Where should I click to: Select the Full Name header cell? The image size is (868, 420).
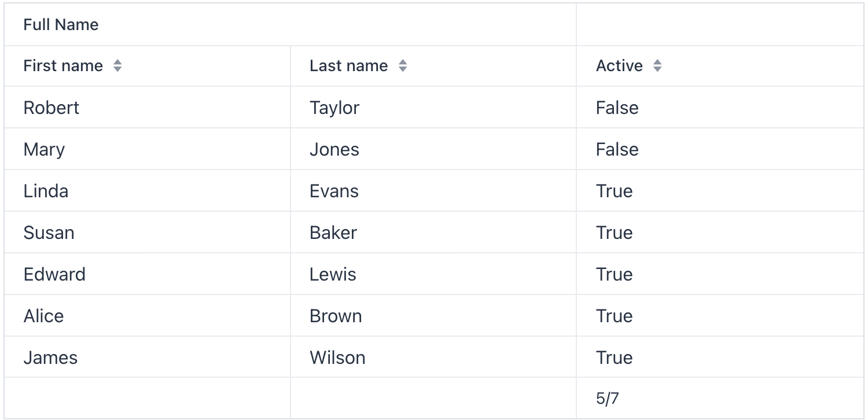click(x=61, y=24)
